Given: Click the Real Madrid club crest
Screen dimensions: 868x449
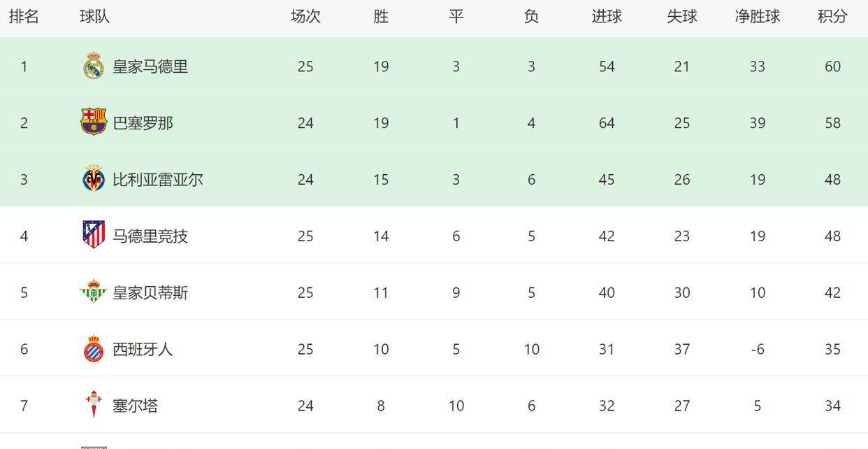Looking at the screenshot, I should click(94, 66).
